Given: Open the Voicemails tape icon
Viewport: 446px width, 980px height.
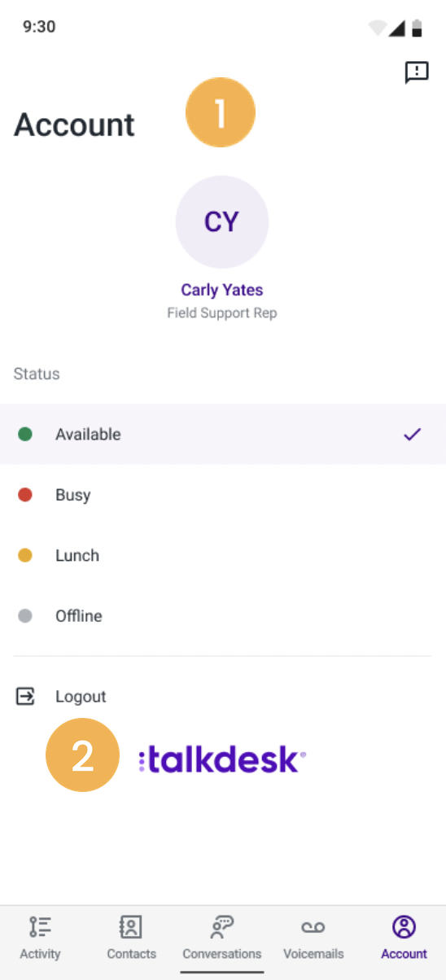Looking at the screenshot, I should (313, 928).
